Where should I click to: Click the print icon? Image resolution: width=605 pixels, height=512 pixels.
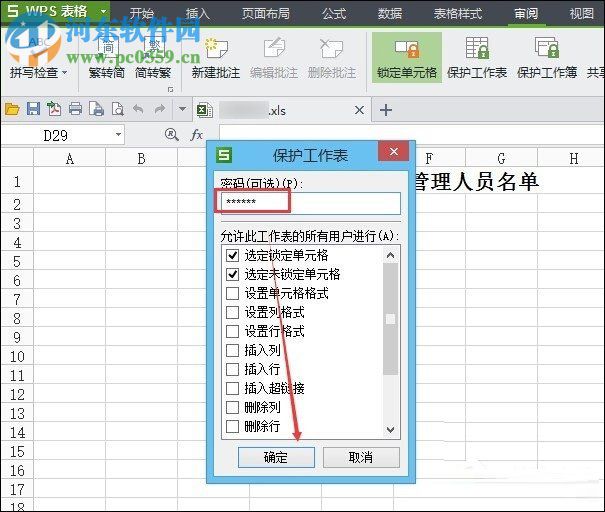(75, 109)
